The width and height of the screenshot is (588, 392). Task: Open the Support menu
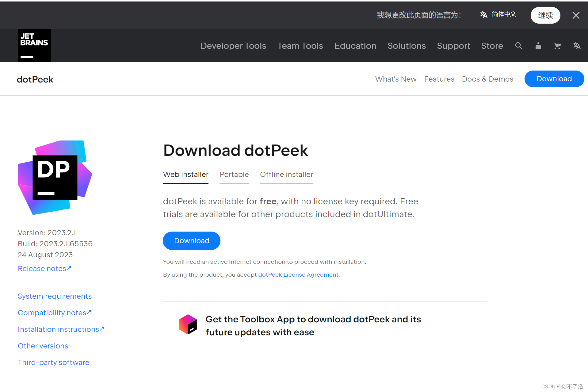click(453, 46)
